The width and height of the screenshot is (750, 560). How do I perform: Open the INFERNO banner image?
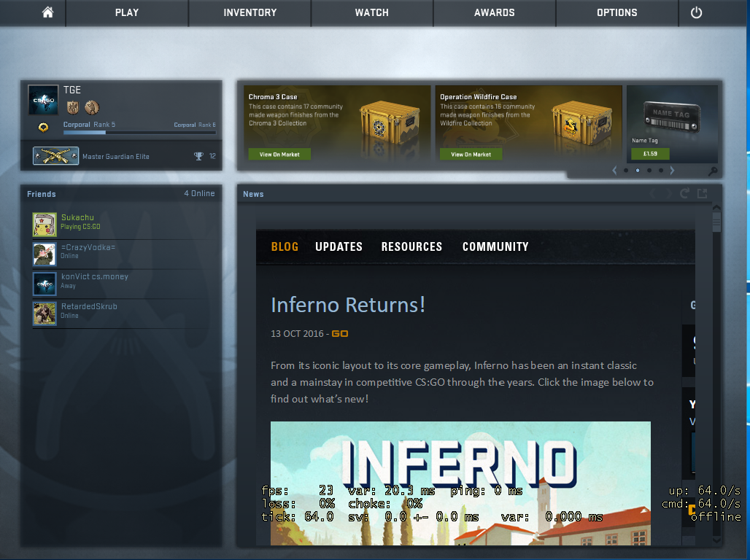pos(460,483)
